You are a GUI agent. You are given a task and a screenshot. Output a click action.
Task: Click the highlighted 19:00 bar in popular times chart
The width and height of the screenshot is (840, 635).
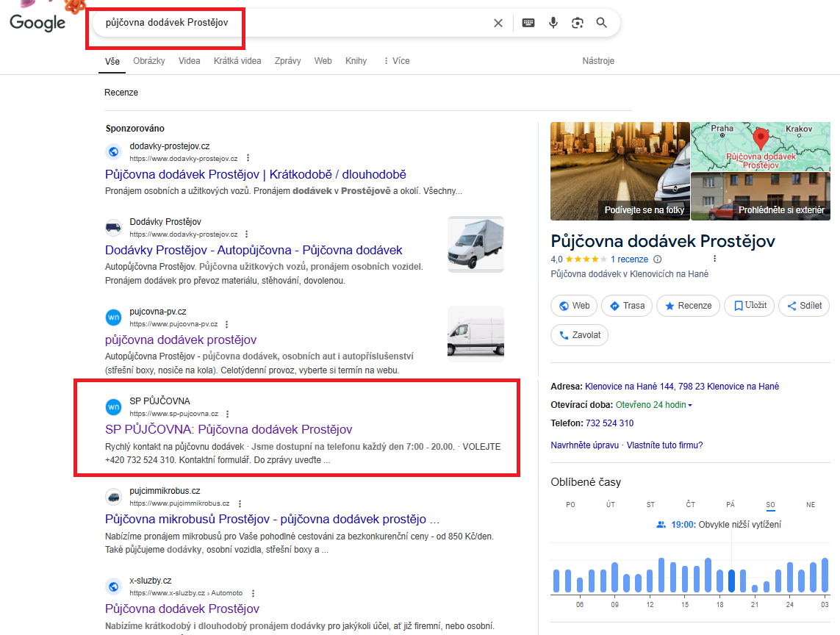(x=732, y=581)
